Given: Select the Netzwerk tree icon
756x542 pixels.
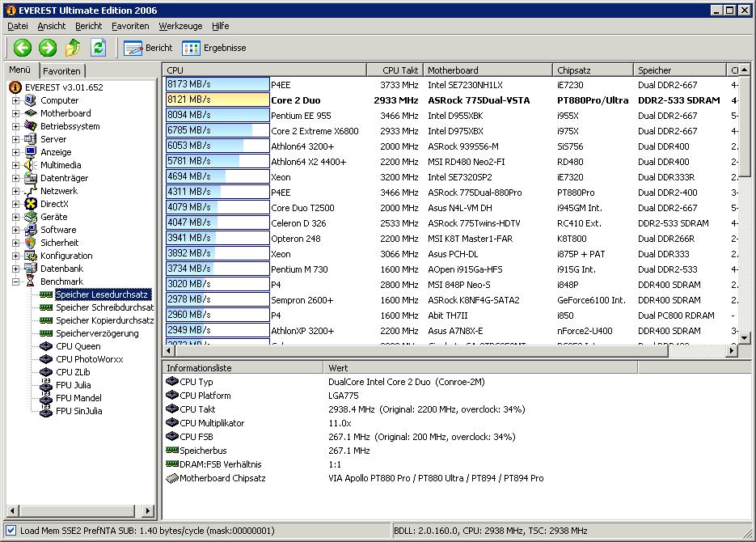Looking at the screenshot, I should tap(31, 191).
